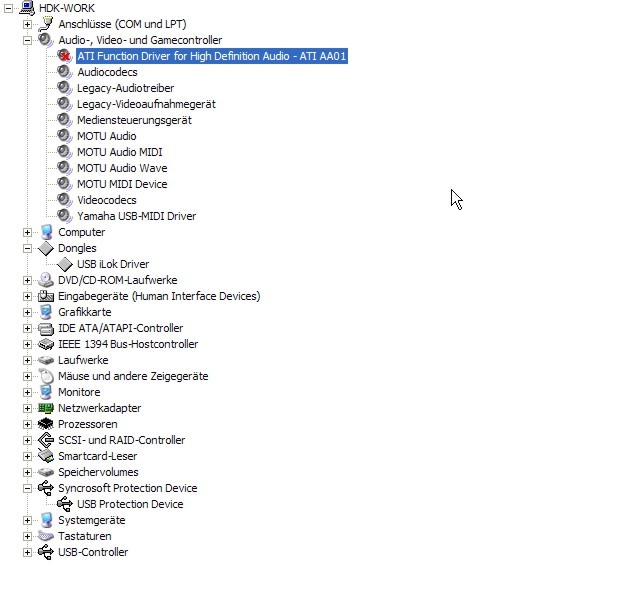Screen dimensions: 628x598
Task: Expand the USB-Controller branch
Action: [x=27, y=552]
